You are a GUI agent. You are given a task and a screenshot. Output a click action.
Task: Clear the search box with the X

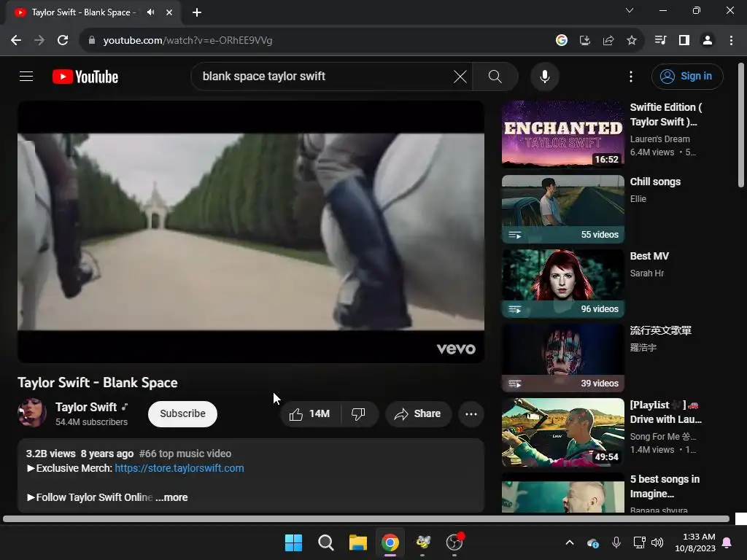pos(460,76)
